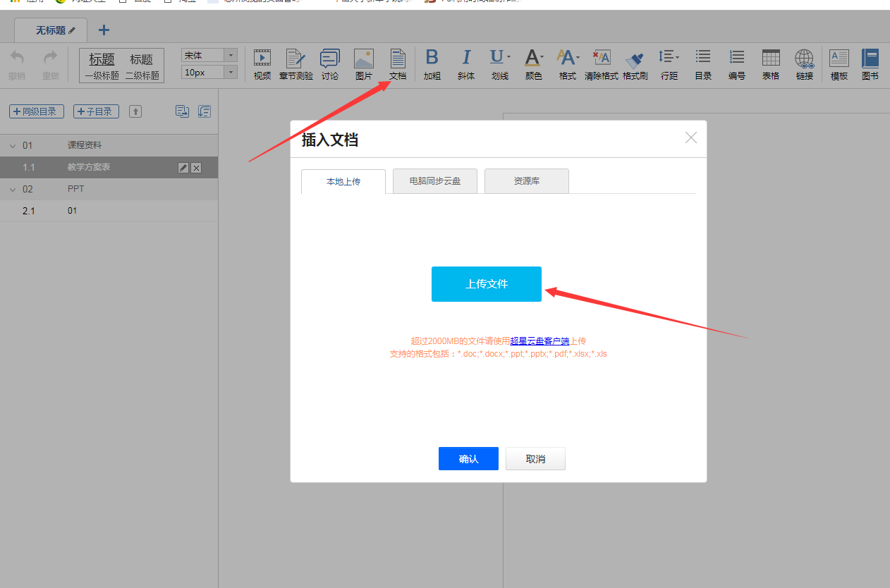Click the Video insert icon
The width and height of the screenshot is (890, 588).
(x=262, y=64)
